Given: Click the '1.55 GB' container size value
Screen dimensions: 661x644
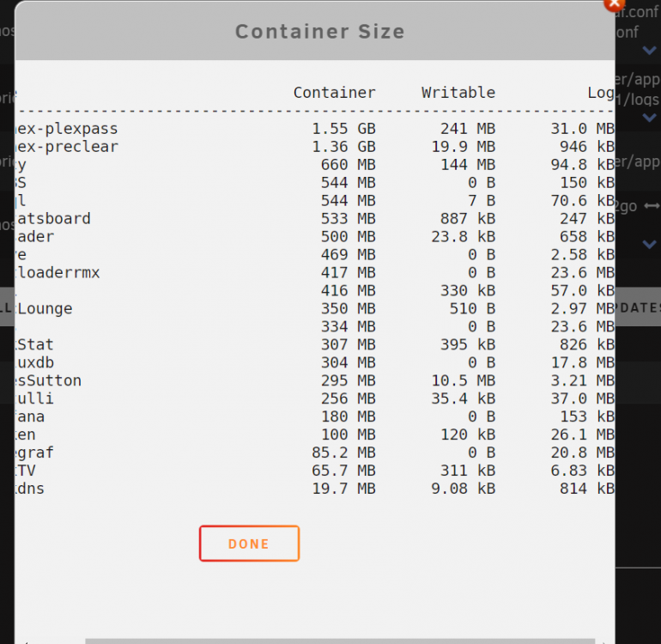Looking at the screenshot, I should click(343, 129).
